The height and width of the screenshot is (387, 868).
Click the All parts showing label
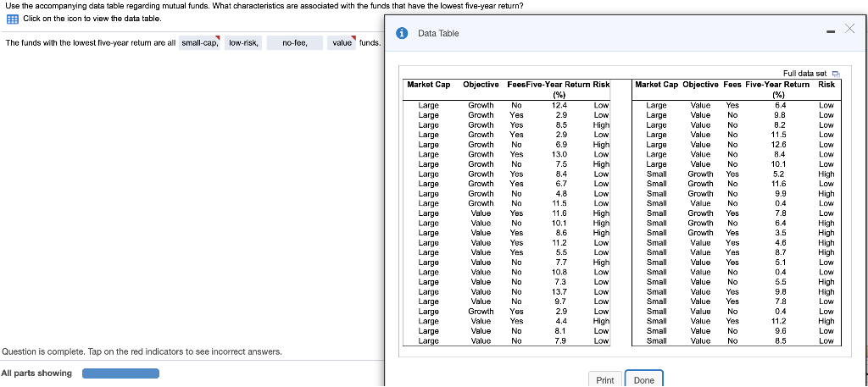(36, 373)
